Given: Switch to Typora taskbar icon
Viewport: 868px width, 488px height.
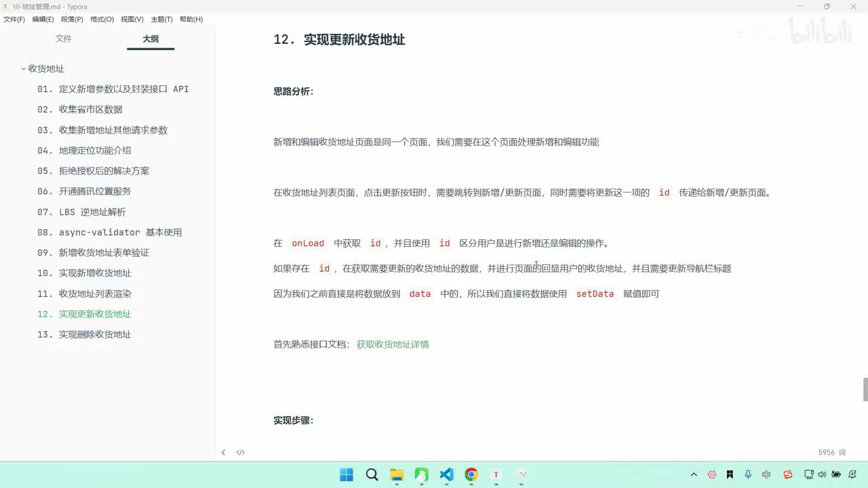Looking at the screenshot, I should 496,474.
